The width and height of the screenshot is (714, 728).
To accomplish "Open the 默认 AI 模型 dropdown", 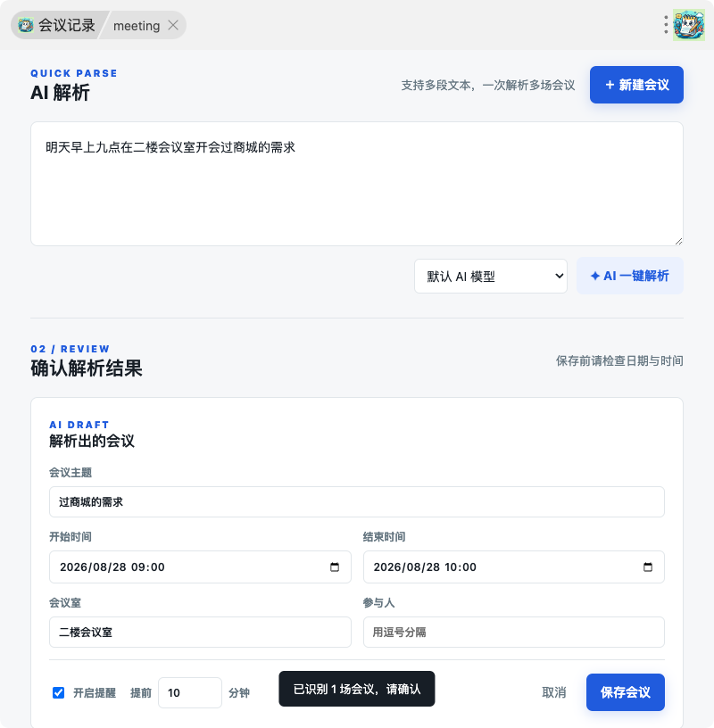I will pos(491,277).
